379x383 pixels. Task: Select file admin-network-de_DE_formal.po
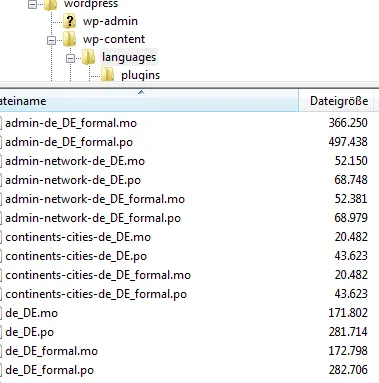pyautogui.click(x=93, y=218)
